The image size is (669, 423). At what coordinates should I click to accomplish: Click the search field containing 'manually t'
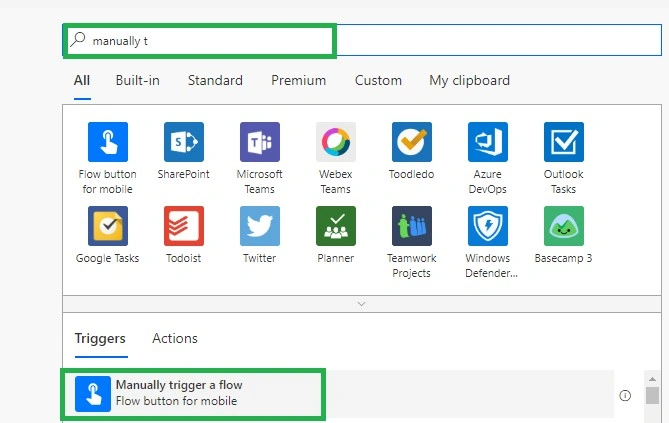(362, 40)
